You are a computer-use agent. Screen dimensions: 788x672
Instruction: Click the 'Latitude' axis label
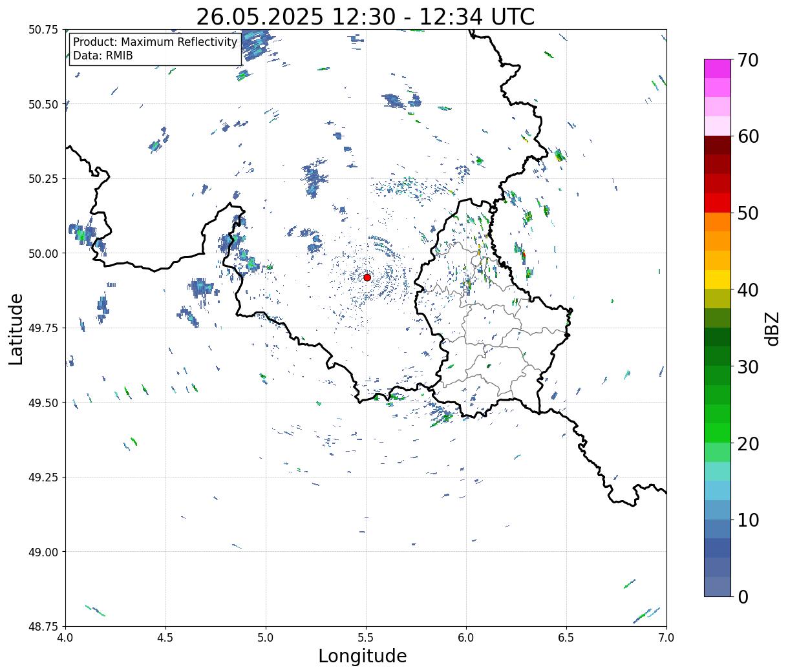pos(16,328)
